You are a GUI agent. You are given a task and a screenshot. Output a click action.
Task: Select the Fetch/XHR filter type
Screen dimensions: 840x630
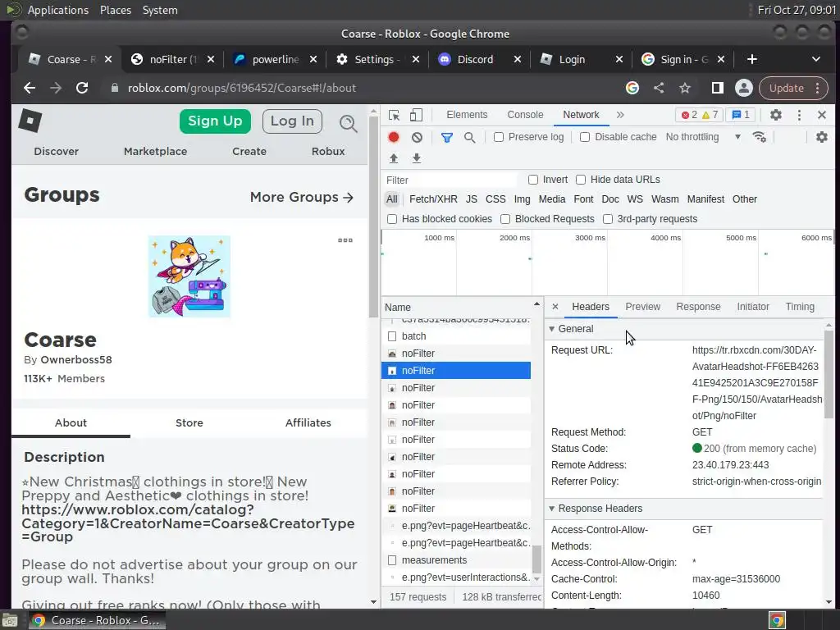[x=433, y=199]
